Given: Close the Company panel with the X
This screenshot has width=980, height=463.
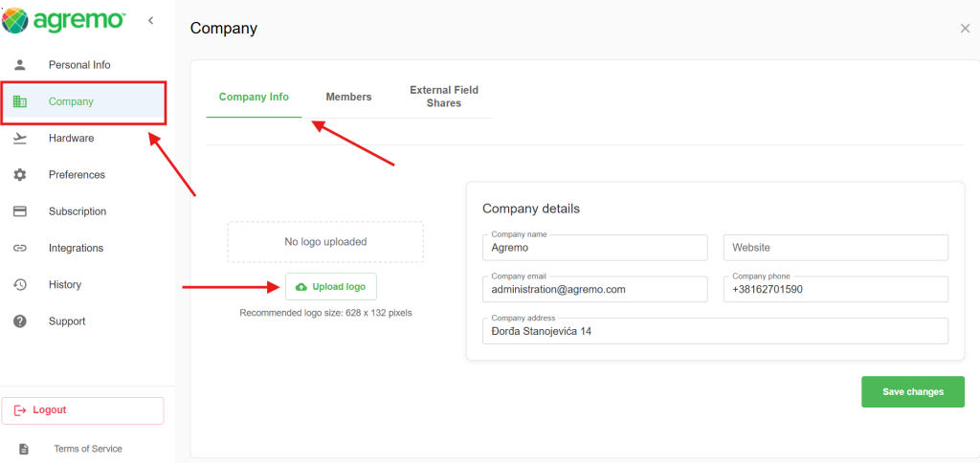Looking at the screenshot, I should [x=965, y=29].
